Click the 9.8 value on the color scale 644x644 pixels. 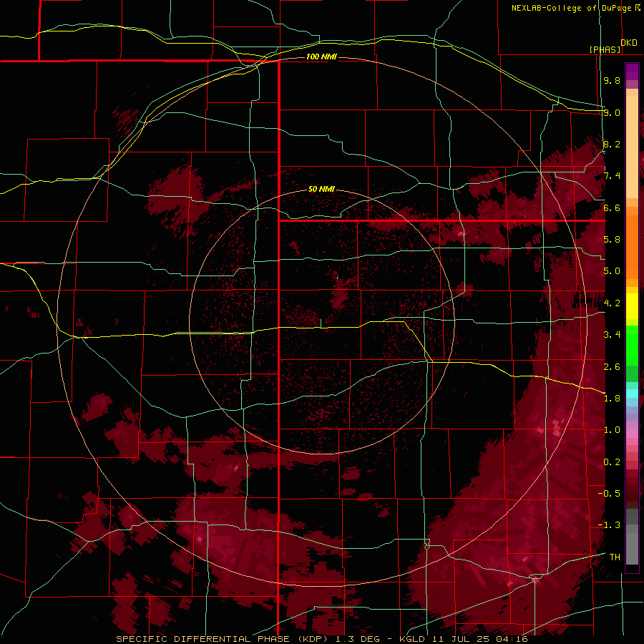[x=612, y=80]
